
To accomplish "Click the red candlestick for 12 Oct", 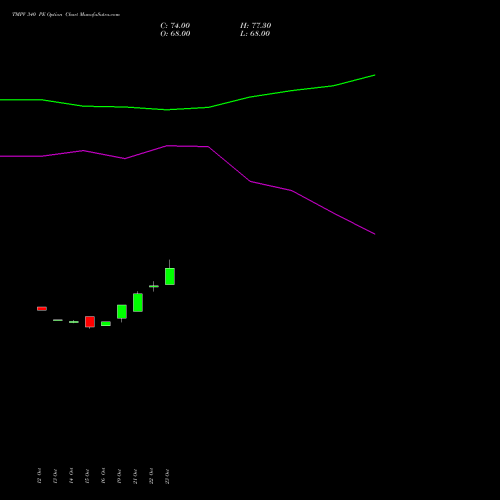I will (x=42, y=309).
